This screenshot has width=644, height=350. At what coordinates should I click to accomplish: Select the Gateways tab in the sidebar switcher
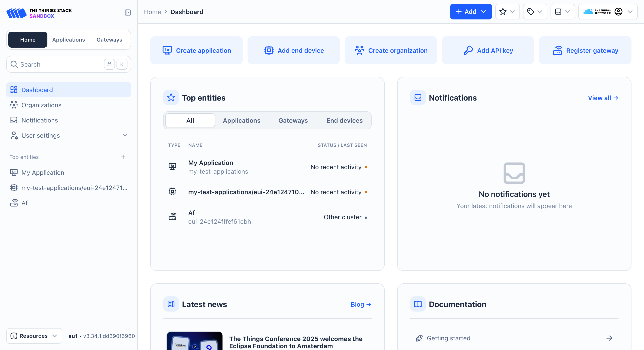109,40
